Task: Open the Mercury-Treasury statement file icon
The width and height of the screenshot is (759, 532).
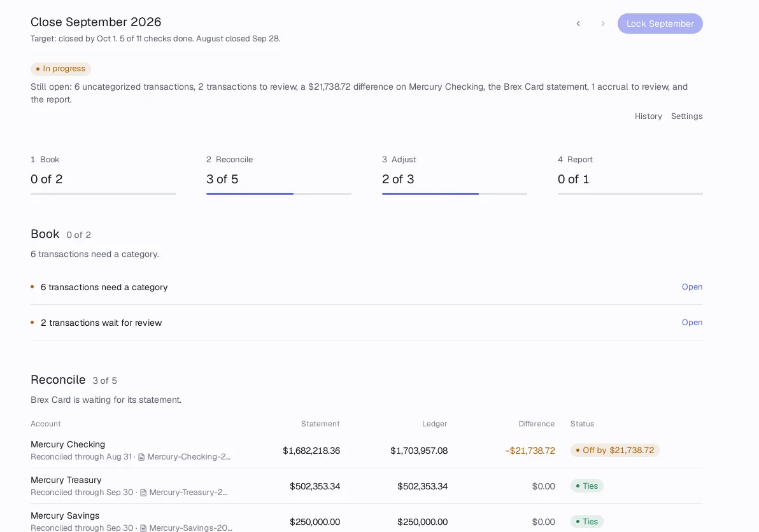Action: [x=143, y=493]
